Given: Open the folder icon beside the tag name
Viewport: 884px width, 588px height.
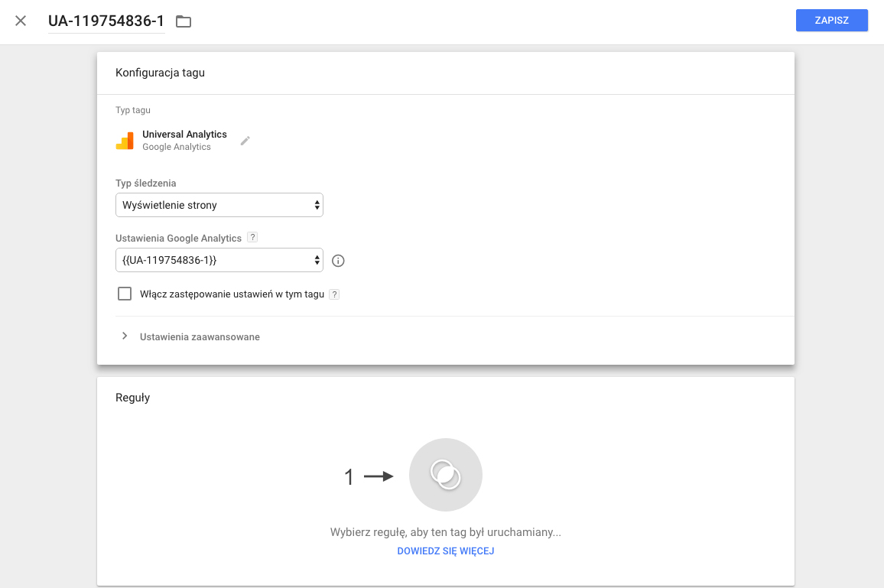Looking at the screenshot, I should coord(184,21).
